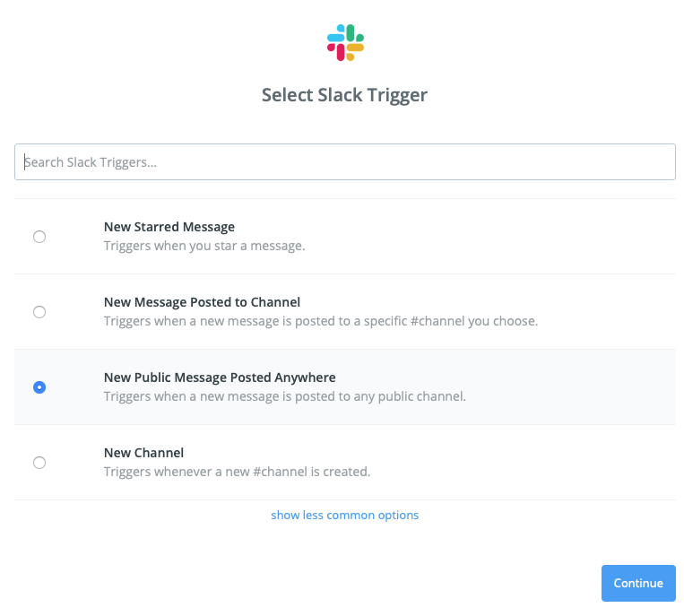Screen dimensions: 684x616
Task: Select the New Channel radio button
Action: tap(39, 463)
